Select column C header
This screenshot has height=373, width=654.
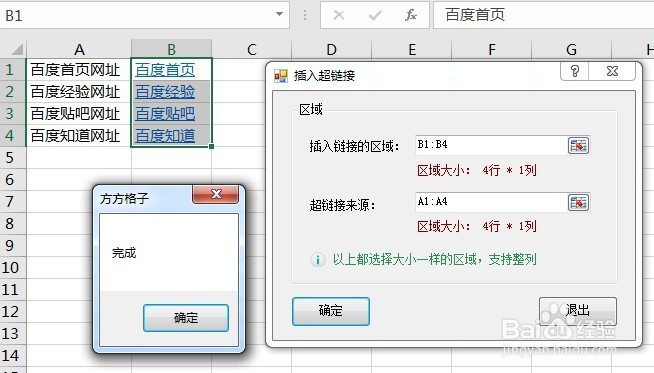(x=252, y=49)
